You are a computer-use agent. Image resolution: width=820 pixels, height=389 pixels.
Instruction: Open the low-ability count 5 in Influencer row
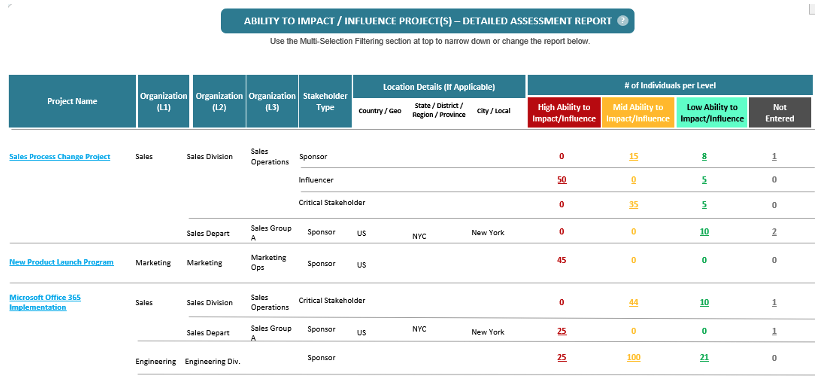tap(704, 179)
